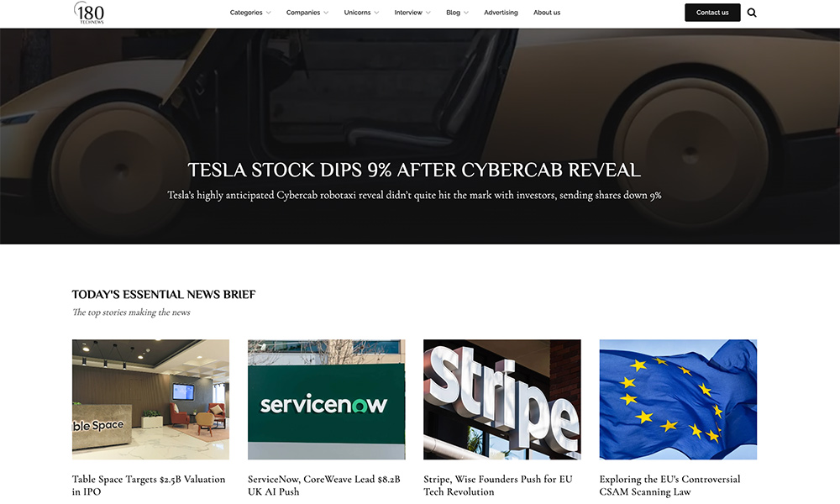Open the Table Space office thumbnail
Viewport: 840px width, 504px height.
[x=150, y=400]
